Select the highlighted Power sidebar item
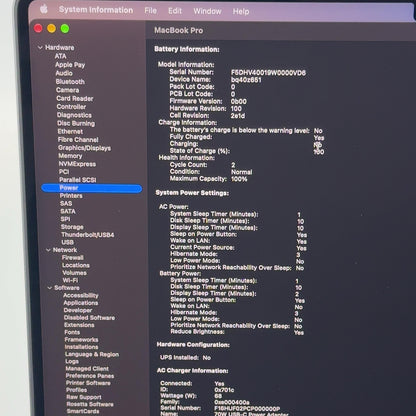 92,188
